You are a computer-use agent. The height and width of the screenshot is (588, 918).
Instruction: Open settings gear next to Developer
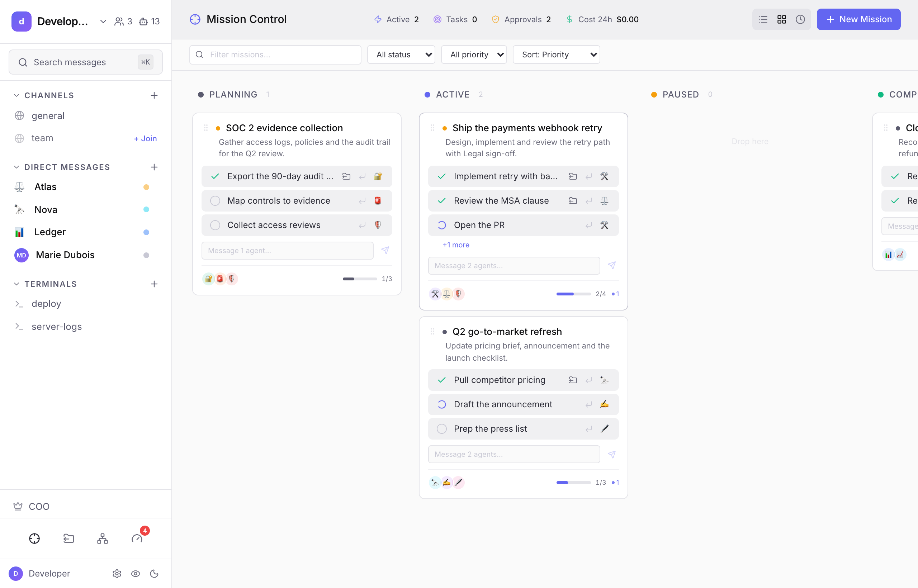[117, 574]
